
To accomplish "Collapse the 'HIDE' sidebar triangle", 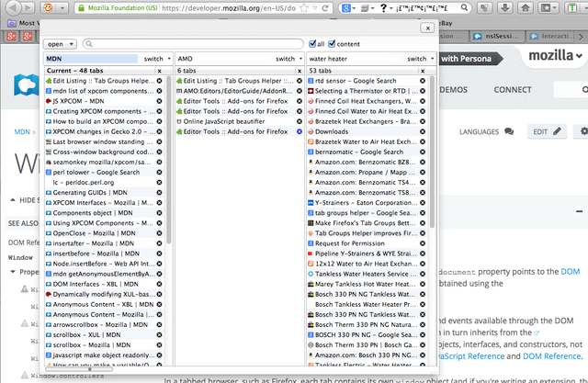I will click(12, 200).
